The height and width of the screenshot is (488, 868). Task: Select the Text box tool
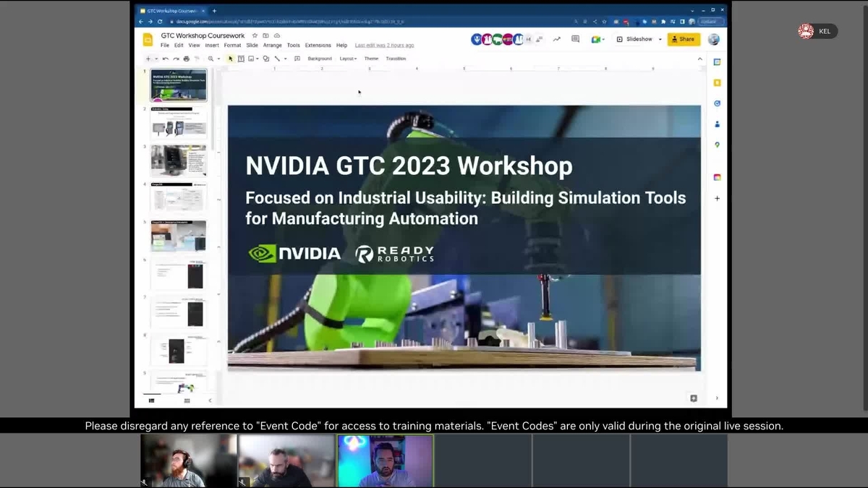point(241,59)
